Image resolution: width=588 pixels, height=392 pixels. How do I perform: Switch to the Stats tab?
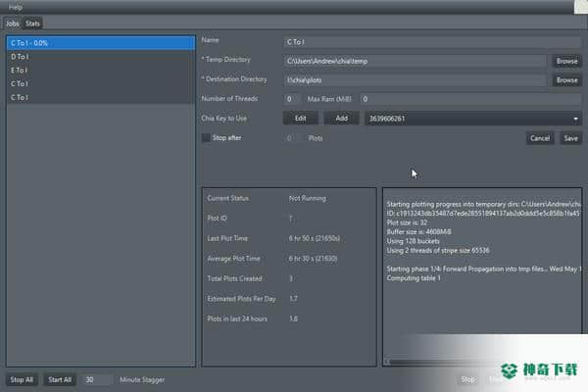(x=32, y=24)
